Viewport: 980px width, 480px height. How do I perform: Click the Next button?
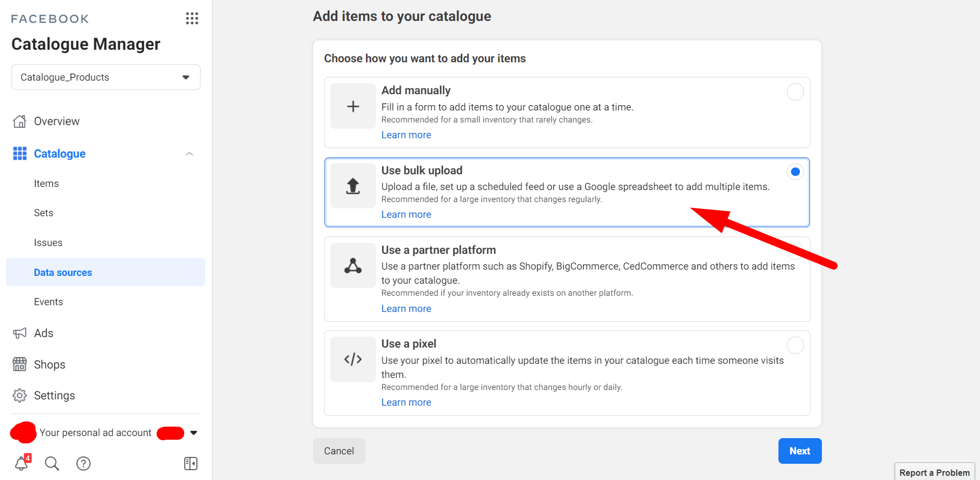tap(799, 451)
